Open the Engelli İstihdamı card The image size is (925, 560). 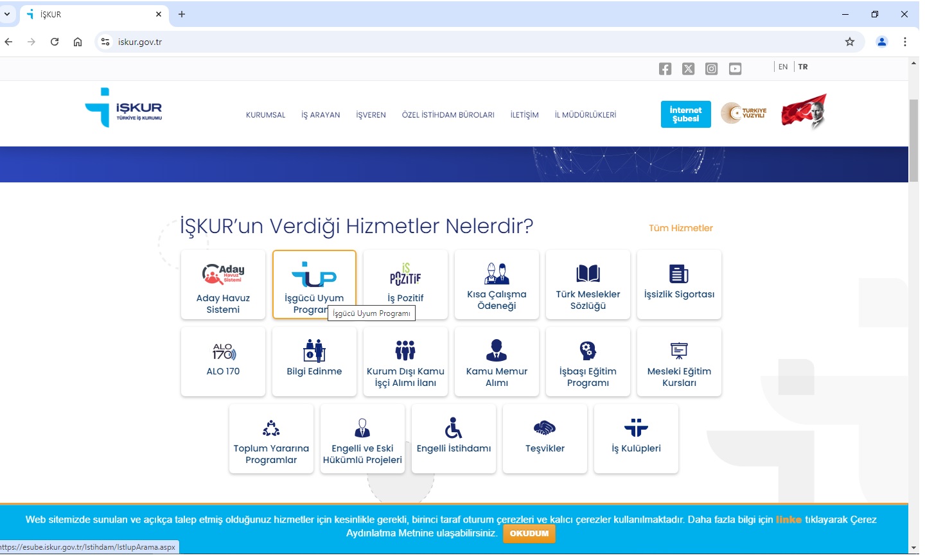(454, 439)
